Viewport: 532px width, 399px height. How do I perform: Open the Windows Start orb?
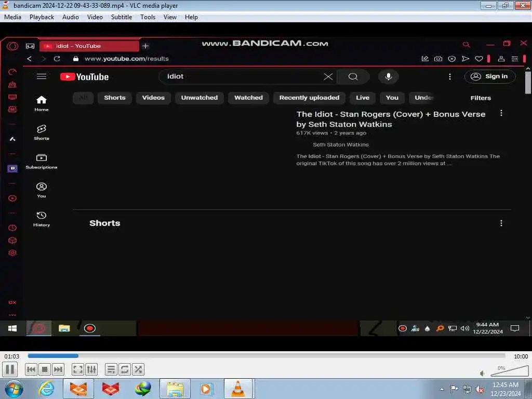pos(14,389)
